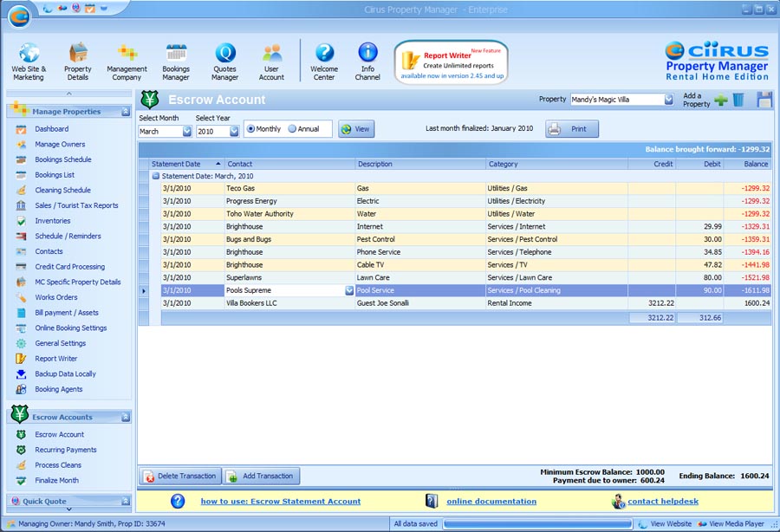Screen dimensions: 780x532
Task: Select the Annual radio button
Action: 293,129
